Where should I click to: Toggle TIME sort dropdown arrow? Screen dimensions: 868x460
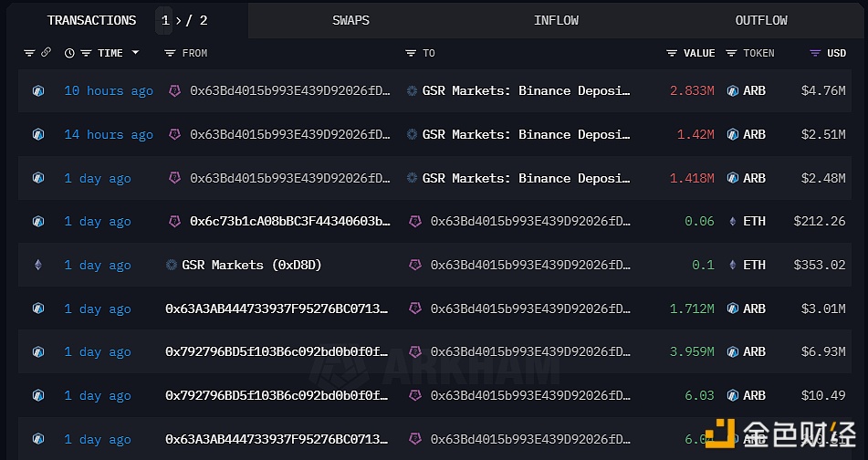click(x=135, y=53)
